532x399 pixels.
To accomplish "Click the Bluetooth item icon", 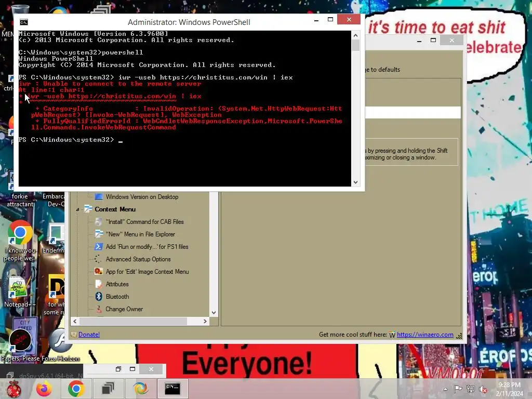I will (x=99, y=297).
